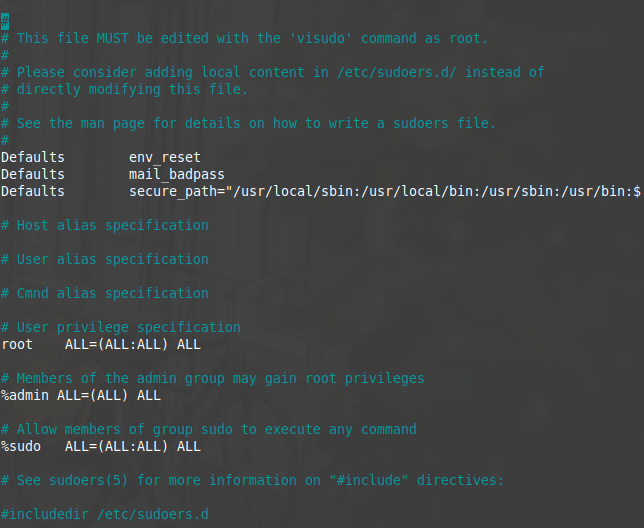
Task: Click the #includedir /etc/sudoers.d line
Action: [x=104, y=514]
